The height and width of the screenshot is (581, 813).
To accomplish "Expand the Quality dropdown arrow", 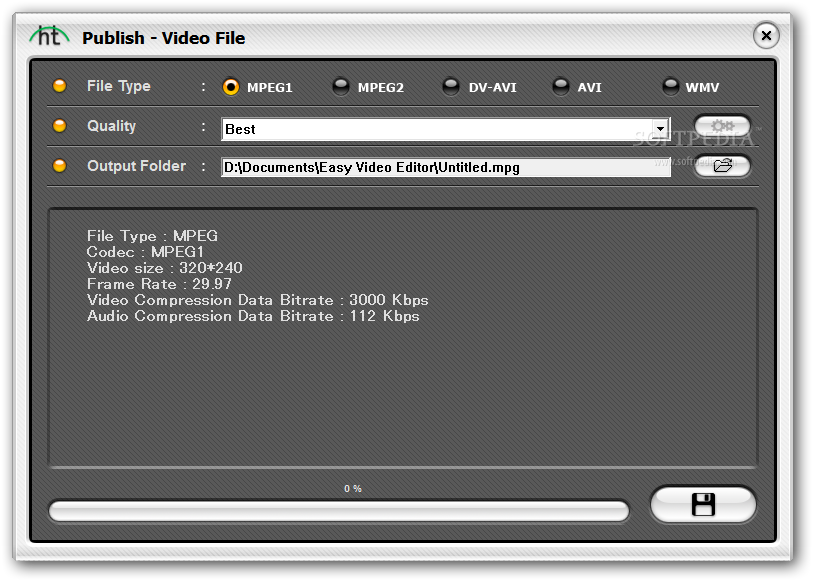I will 660,129.
